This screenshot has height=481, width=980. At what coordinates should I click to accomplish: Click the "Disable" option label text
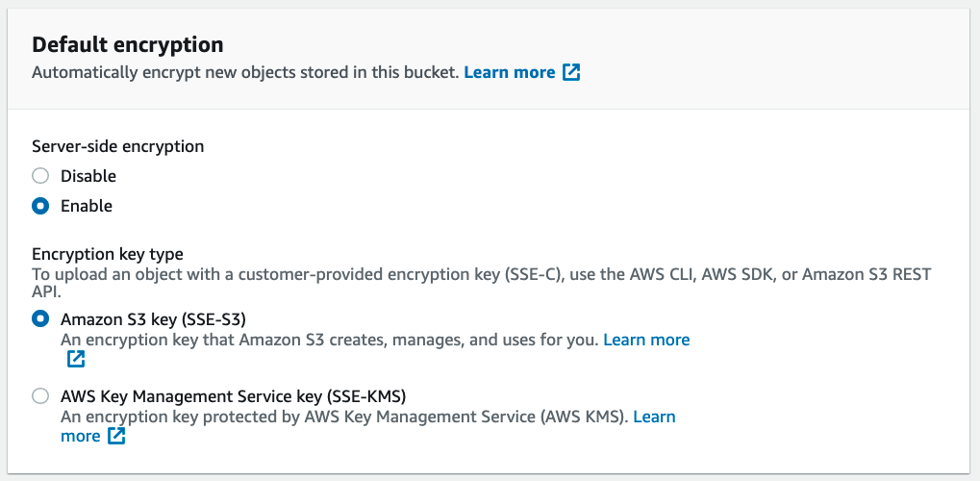(88, 176)
